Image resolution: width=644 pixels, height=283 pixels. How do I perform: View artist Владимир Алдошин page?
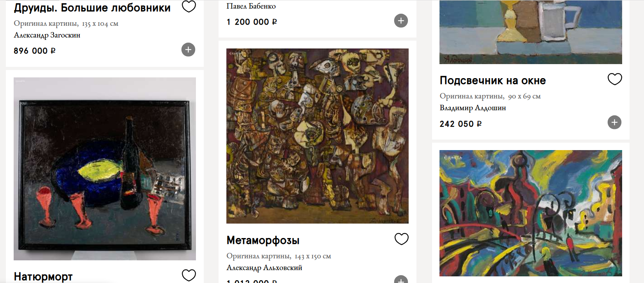click(473, 108)
